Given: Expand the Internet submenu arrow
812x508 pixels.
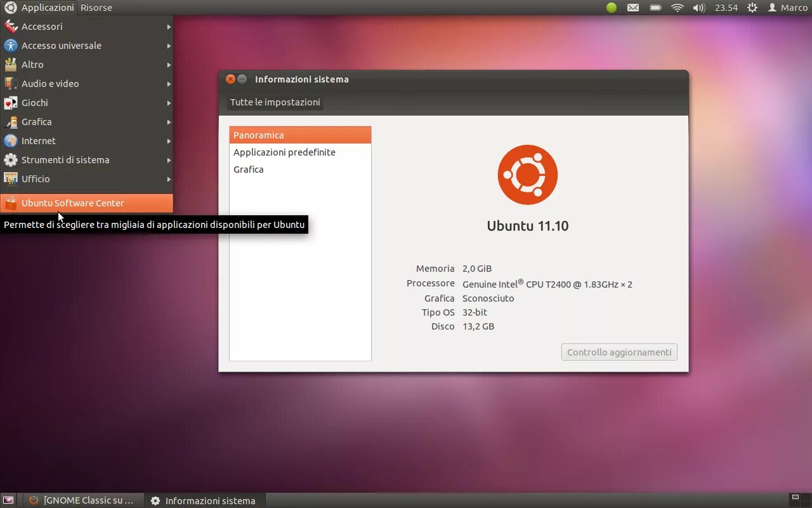Looking at the screenshot, I should coord(169,141).
